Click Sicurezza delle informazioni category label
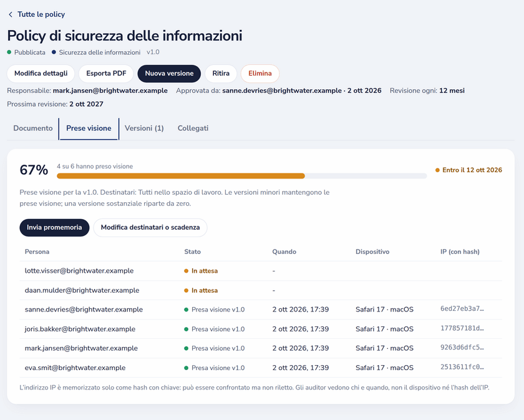This screenshot has width=524, height=420. 96,52
